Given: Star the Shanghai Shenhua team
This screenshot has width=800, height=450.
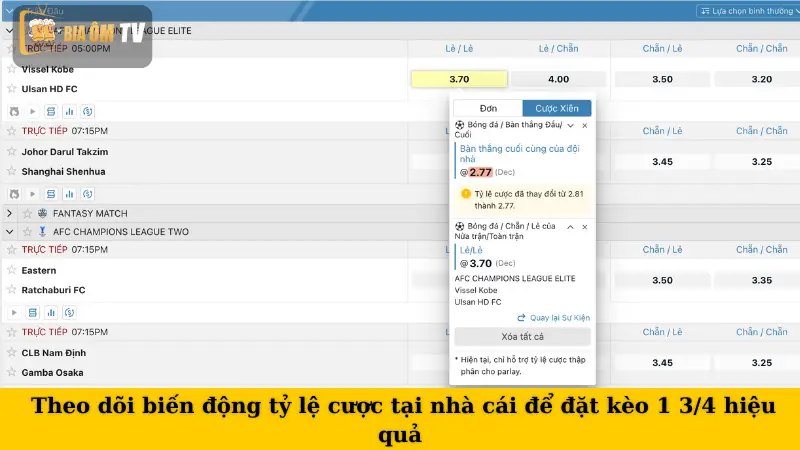Looking at the screenshot, I should point(12,171).
